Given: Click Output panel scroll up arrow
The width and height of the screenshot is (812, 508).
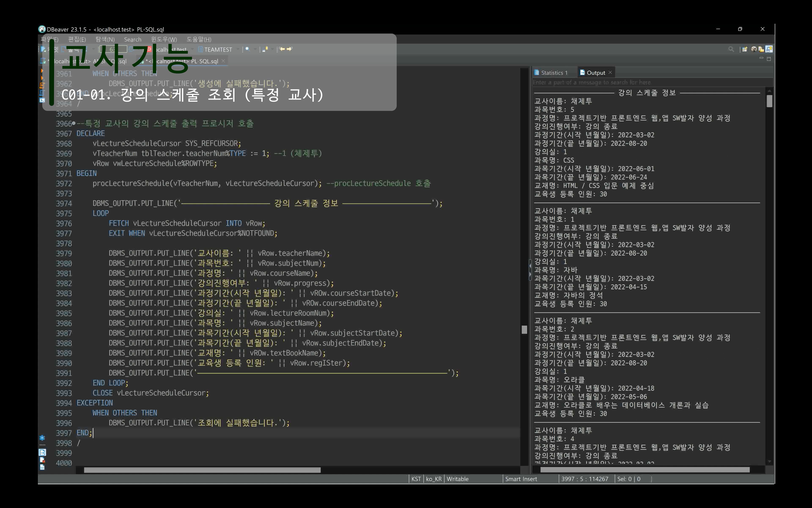Looking at the screenshot, I should (769, 91).
